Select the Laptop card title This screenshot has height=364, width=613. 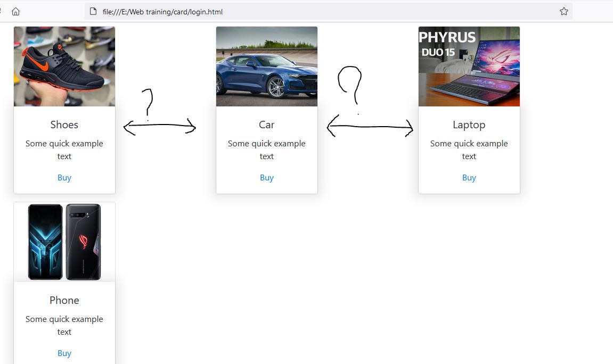click(x=469, y=125)
